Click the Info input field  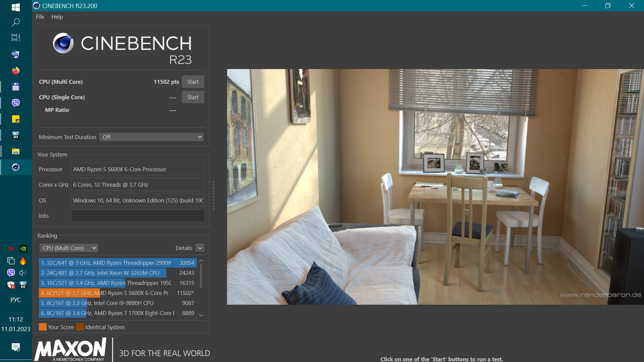click(x=138, y=216)
